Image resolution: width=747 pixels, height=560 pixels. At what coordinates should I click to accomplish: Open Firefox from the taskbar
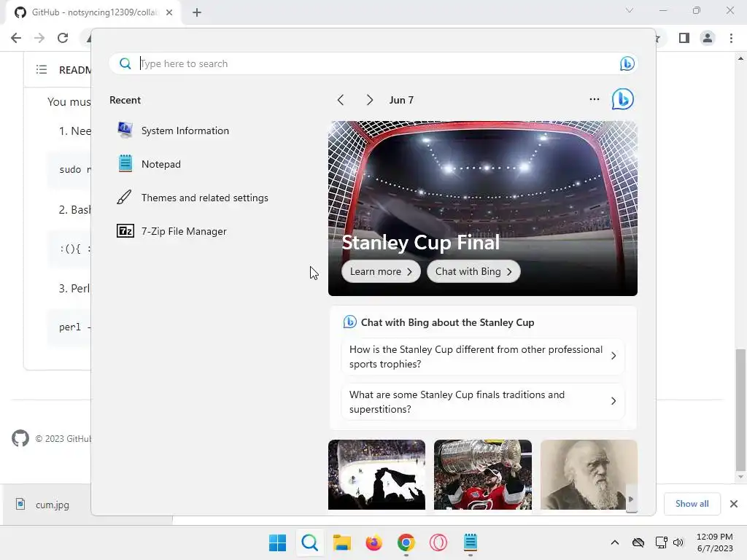pyautogui.click(x=374, y=542)
